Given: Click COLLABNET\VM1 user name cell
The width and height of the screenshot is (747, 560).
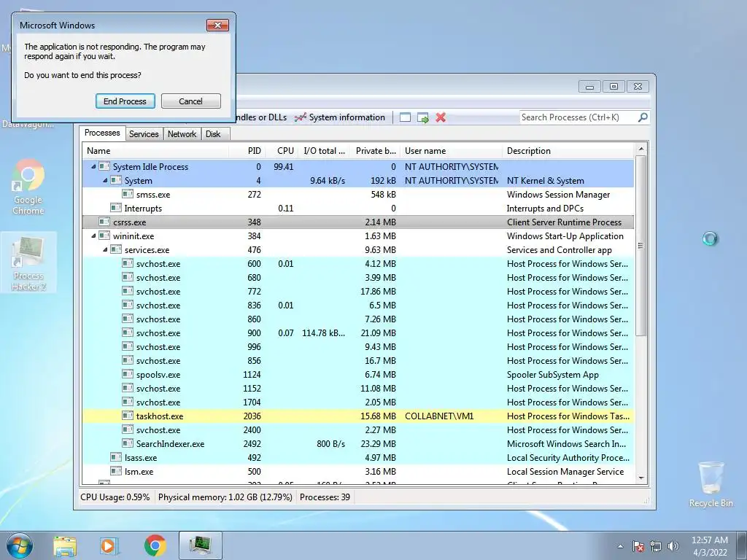Looking at the screenshot, I should tap(439, 416).
